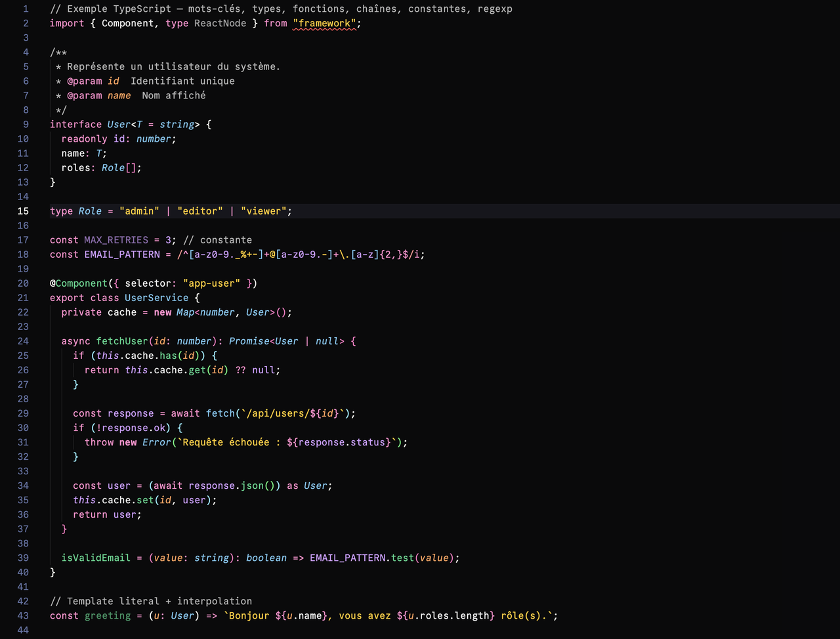Click the fetchUser method name
Image resolution: width=840 pixels, height=639 pixels.
coord(122,340)
